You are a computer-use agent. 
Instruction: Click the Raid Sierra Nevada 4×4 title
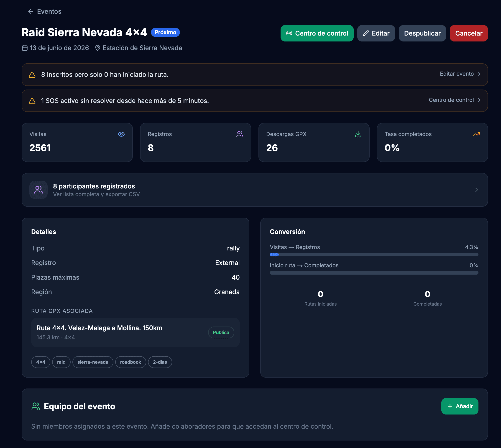[84, 32]
